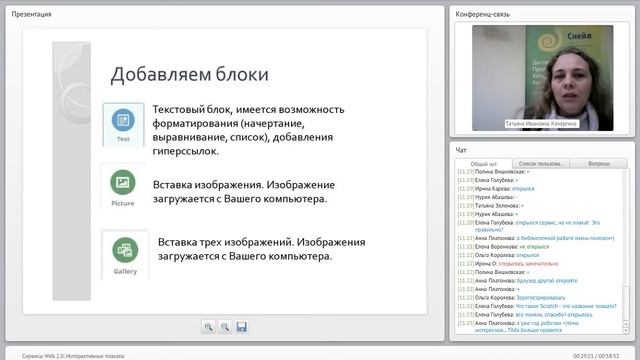Click the Текстовый блок description paragraph
This screenshot has width=640, height=360.
tap(249, 130)
